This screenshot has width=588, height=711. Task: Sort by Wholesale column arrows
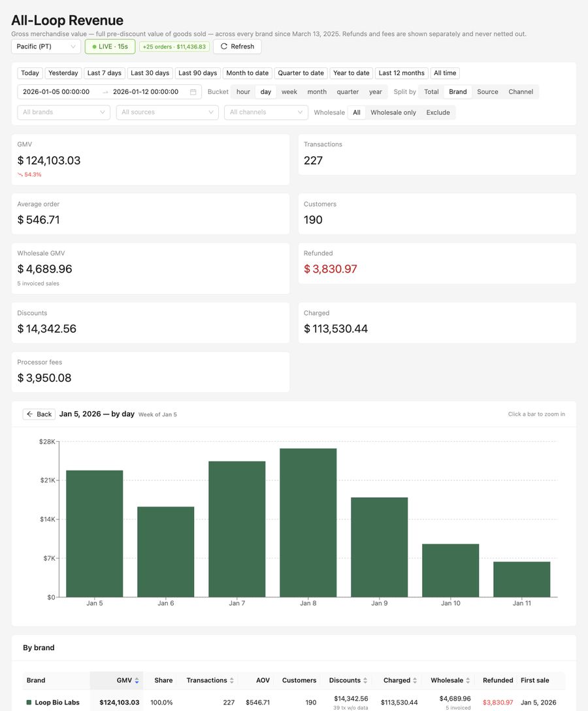(x=468, y=680)
